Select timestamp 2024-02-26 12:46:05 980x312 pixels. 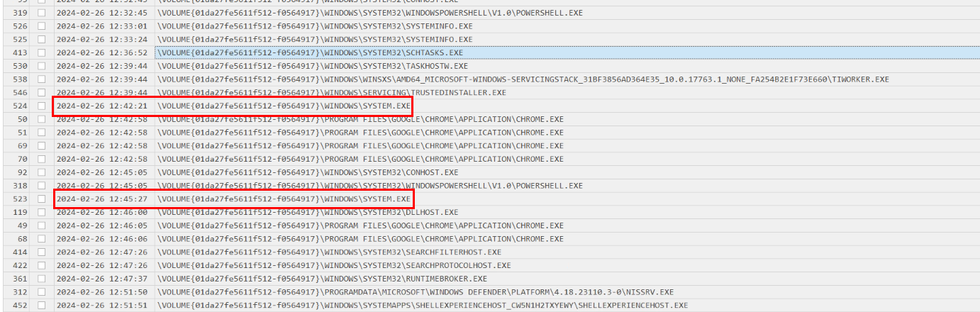[x=102, y=225]
